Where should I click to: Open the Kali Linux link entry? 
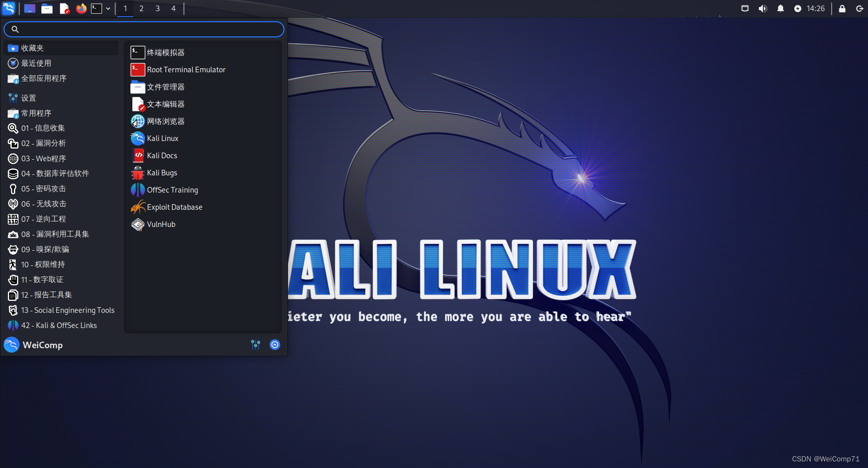pyautogui.click(x=203, y=138)
